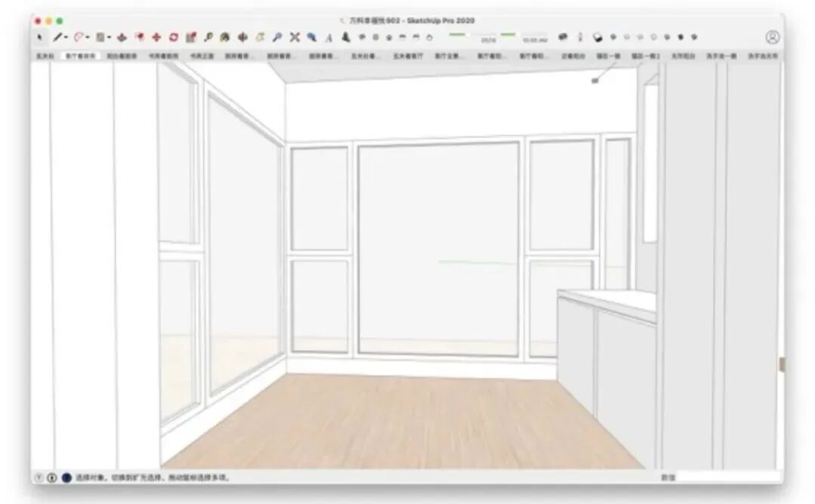Click the shadow date slider
The width and height of the screenshot is (815, 504).
click(x=472, y=35)
